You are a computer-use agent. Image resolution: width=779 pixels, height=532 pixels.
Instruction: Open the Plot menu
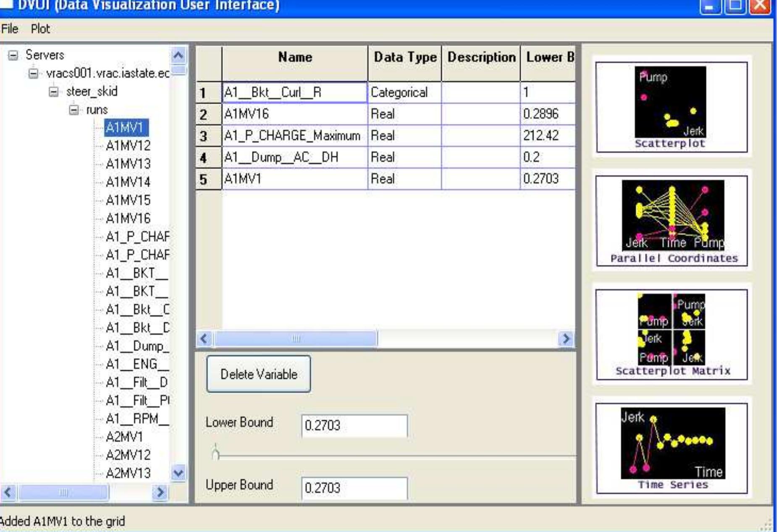[x=40, y=29]
